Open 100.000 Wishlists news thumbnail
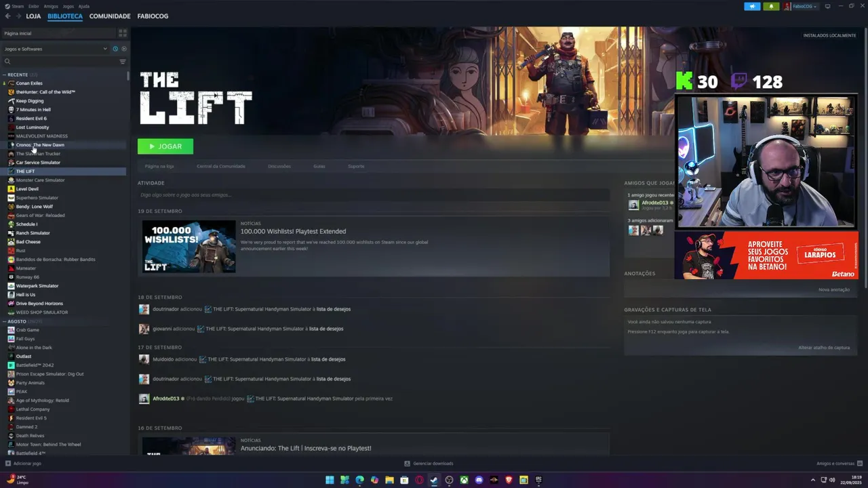The image size is (868, 488). [x=189, y=246]
